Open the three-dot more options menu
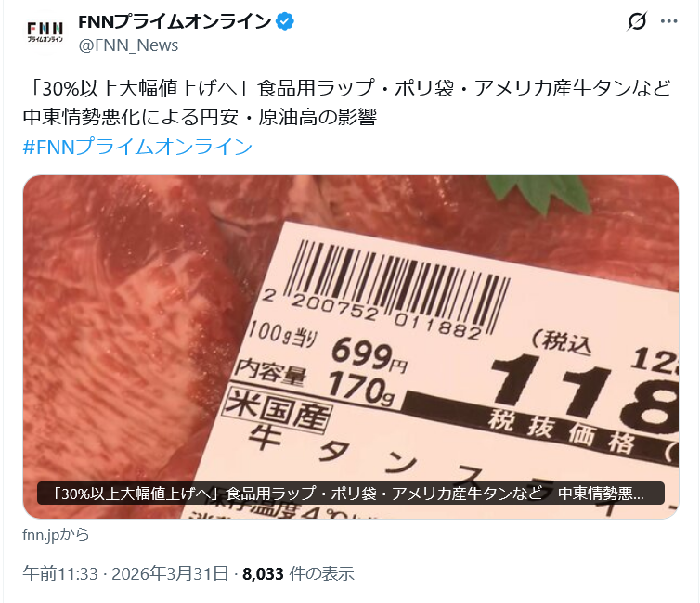Screen dimensions: 700x603 coord(668,21)
